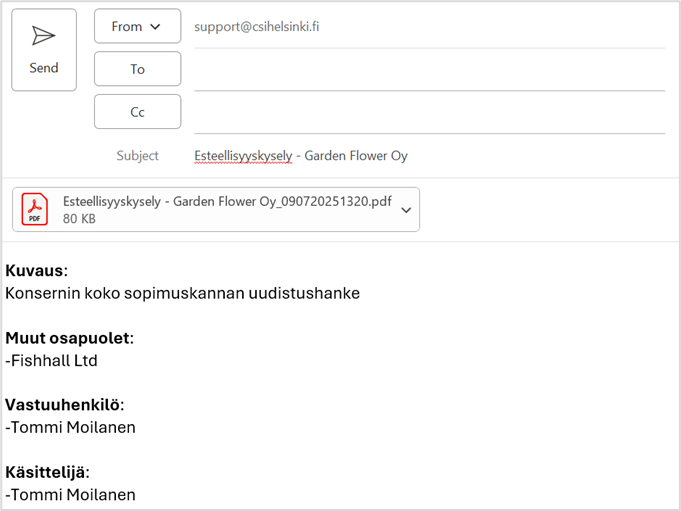
Task: Click the Vastuuhenkilö heading in the message
Action: tap(64, 405)
